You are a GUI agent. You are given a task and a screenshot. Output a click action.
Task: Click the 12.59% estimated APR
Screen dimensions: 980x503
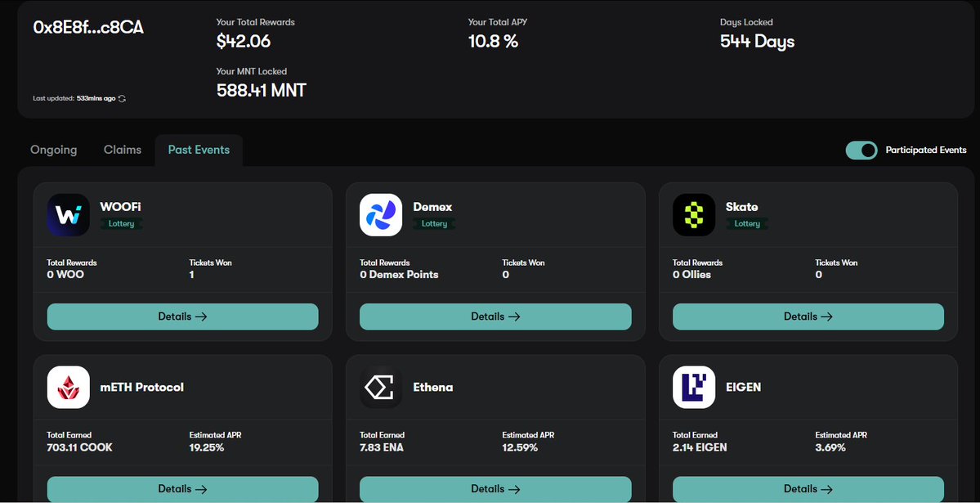tap(520, 447)
